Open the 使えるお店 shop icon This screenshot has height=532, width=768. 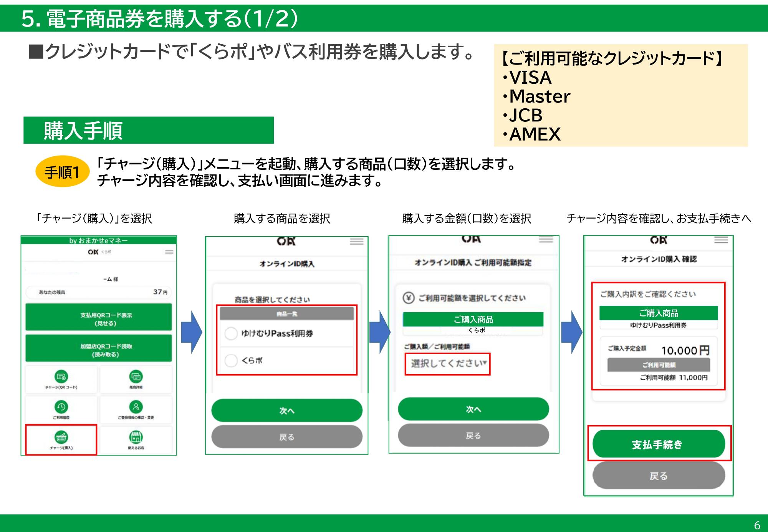(136, 437)
